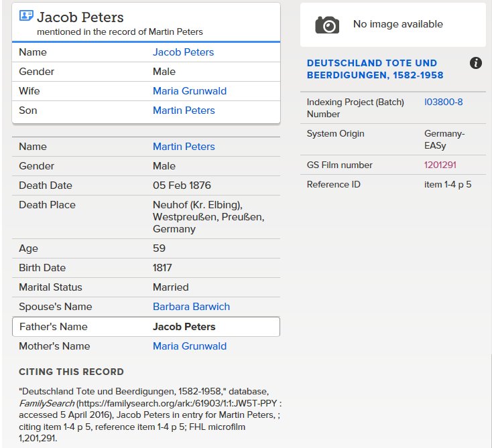Image resolution: width=492 pixels, height=448 pixels.
Task: Click the Death Place value Neuhof
Action: [208, 216]
